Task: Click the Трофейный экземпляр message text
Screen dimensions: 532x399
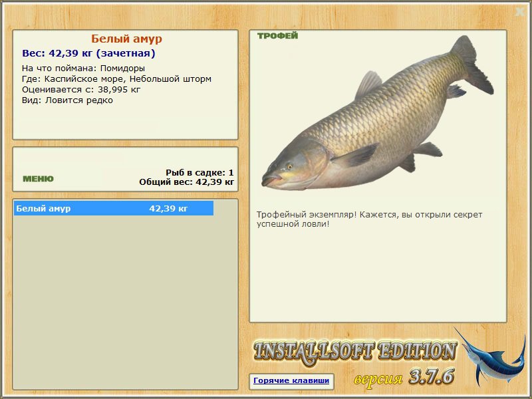Action: (x=369, y=219)
